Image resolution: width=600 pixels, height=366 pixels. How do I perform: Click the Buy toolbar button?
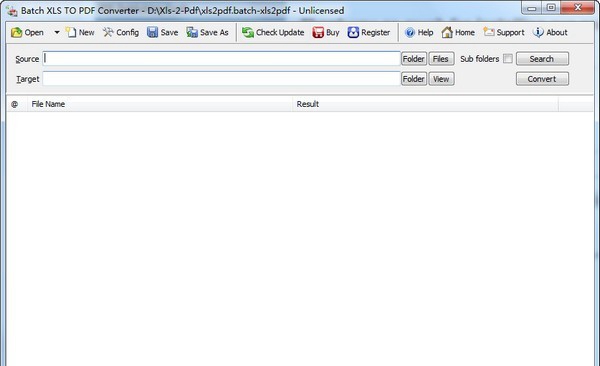326,33
